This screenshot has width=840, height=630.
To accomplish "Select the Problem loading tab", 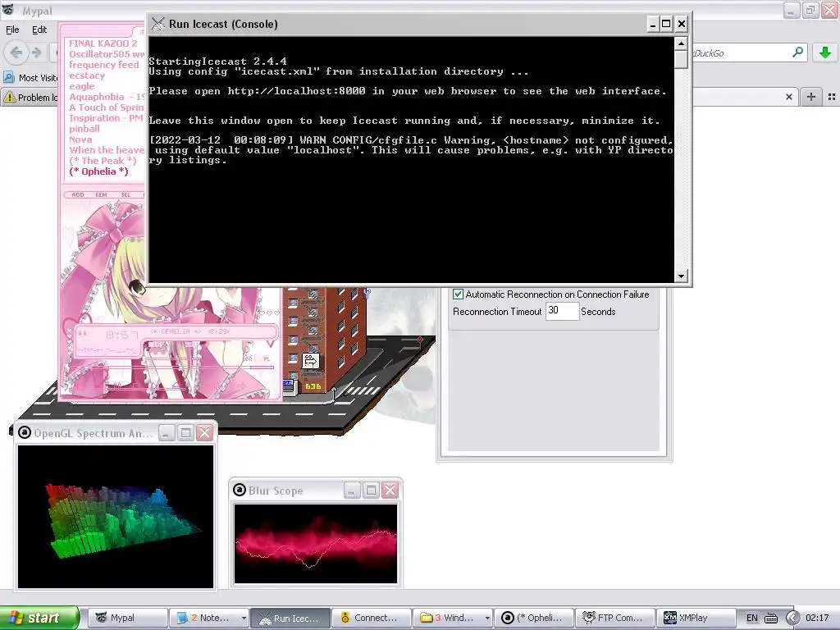I will (x=30, y=97).
